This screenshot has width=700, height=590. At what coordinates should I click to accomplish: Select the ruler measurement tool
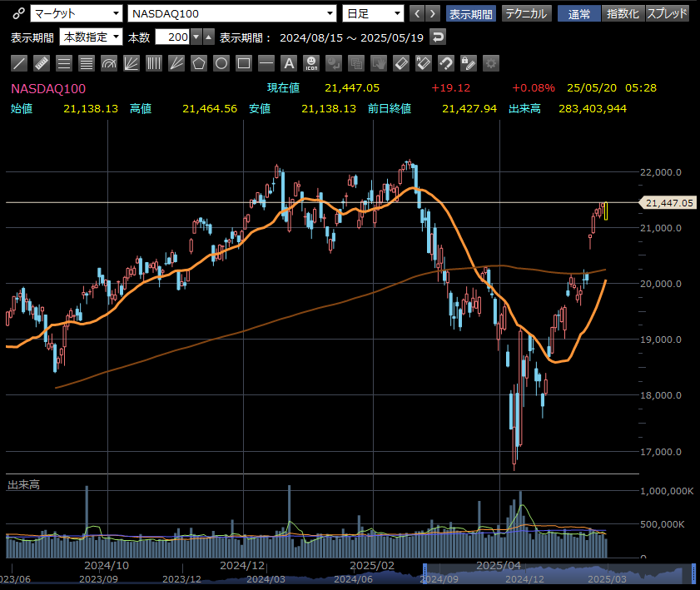[42, 63]
